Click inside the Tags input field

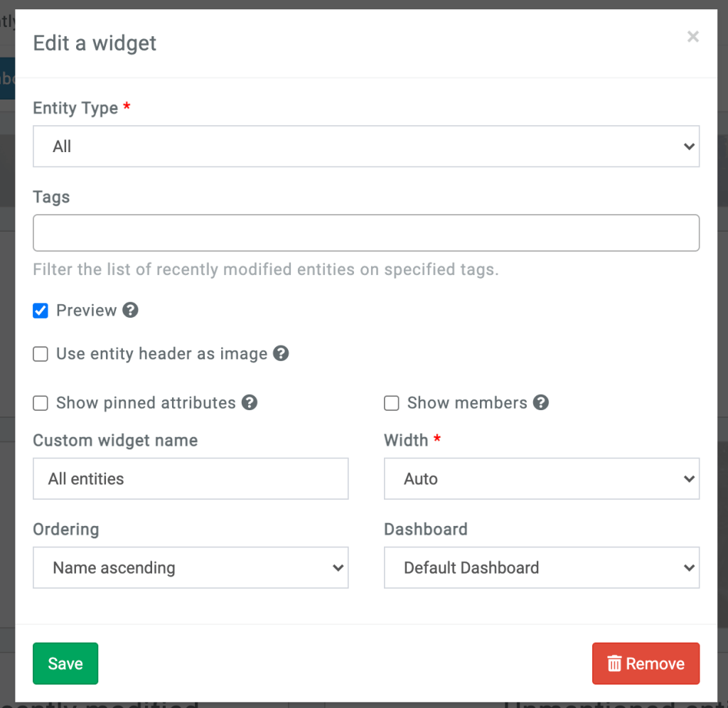tap(366, 232)
